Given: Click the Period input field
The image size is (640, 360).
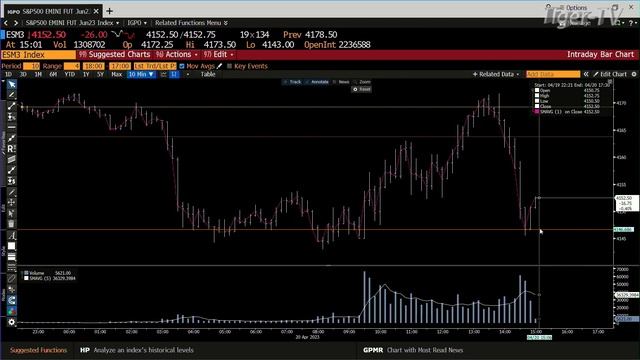Looking at the screenshot, I should click(x=31, y=66).
